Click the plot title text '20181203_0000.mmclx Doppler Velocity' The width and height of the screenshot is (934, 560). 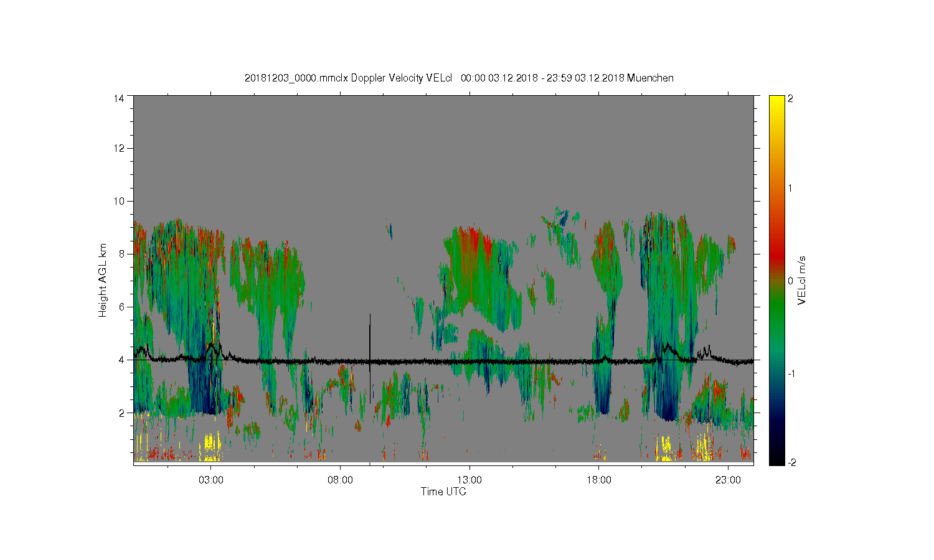point(334,78)
